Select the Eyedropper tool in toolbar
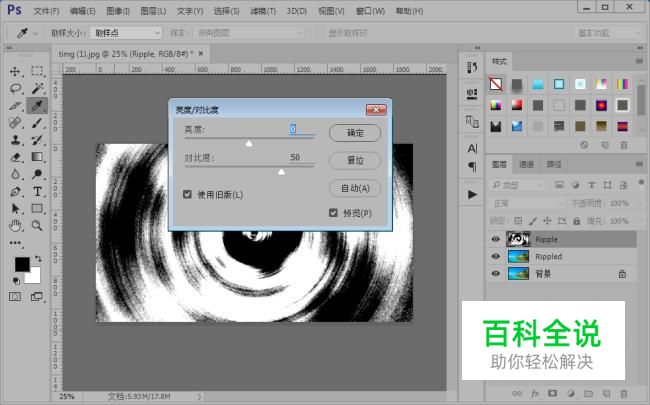 click(37, 106)
